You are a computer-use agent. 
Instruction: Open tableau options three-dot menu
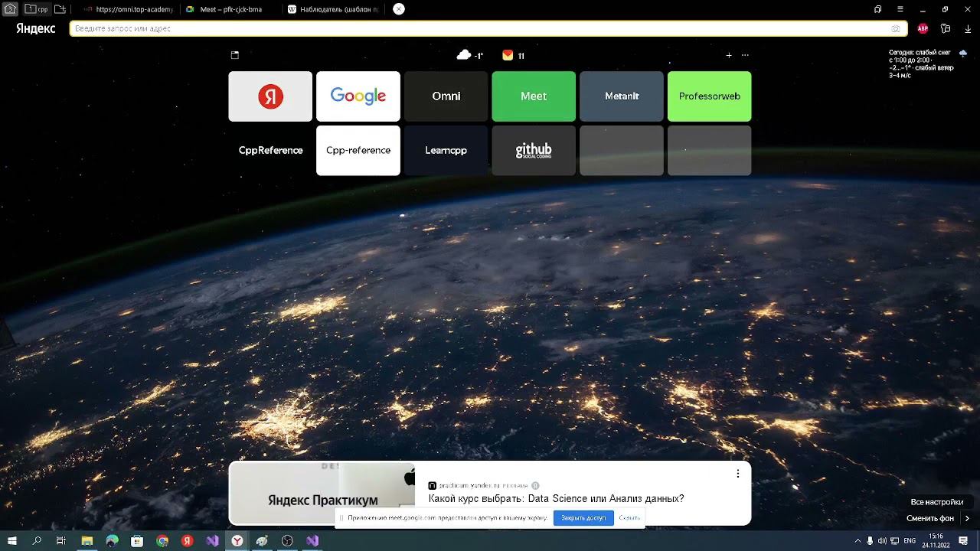pyautogui.click(x=745, y=55)
